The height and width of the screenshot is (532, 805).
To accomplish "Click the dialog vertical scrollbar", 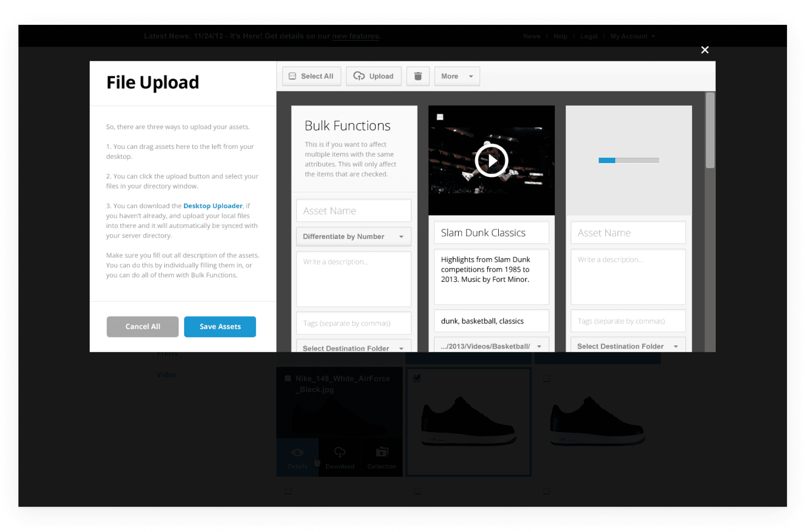I will 710,130.
